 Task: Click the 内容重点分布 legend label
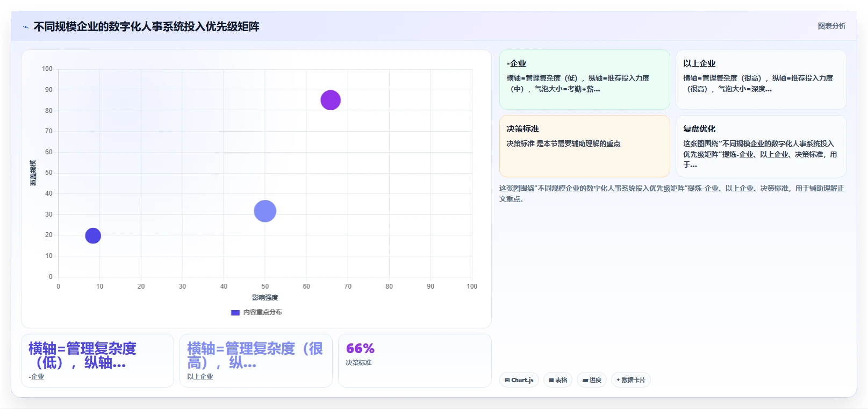262,312
